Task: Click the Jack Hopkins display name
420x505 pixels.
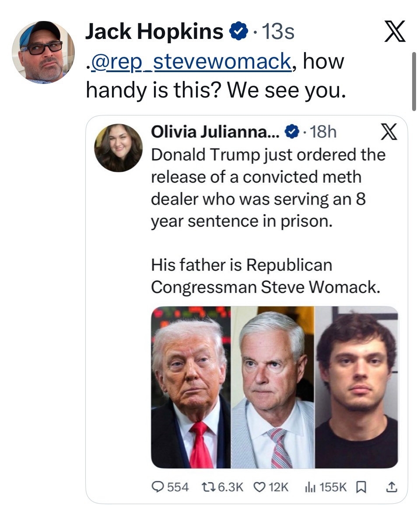Action: tap(154, 32)
